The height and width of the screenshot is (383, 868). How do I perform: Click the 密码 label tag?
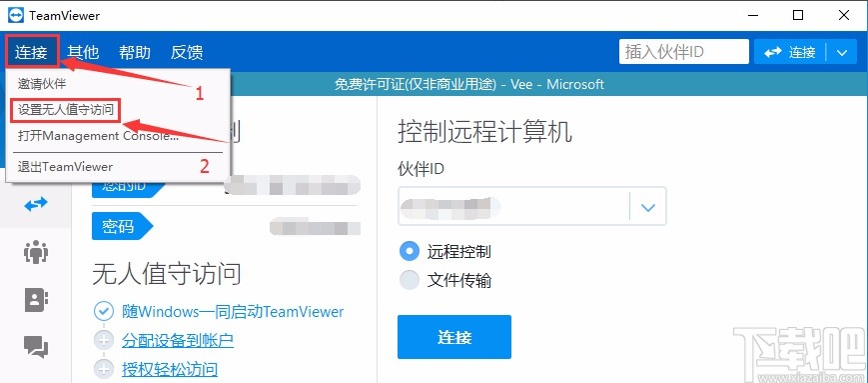coord(121,226)
